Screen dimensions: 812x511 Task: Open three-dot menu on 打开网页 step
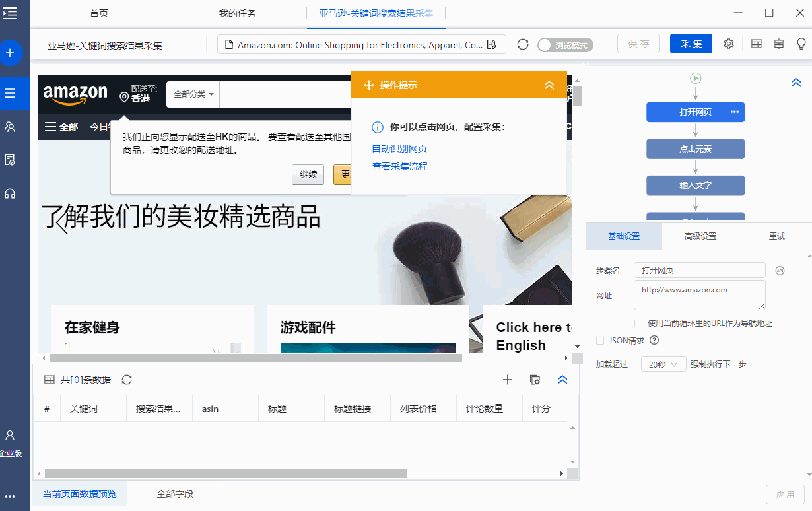point(735,112)
